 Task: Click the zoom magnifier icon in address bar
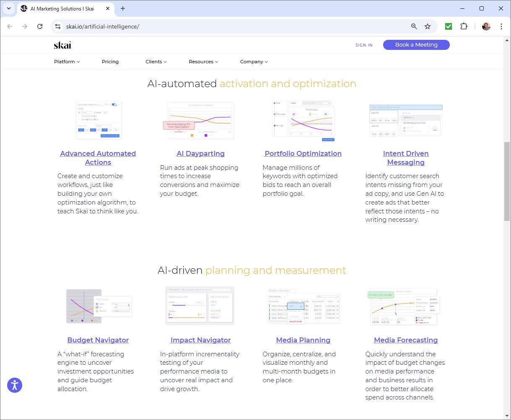pos(414,26)
